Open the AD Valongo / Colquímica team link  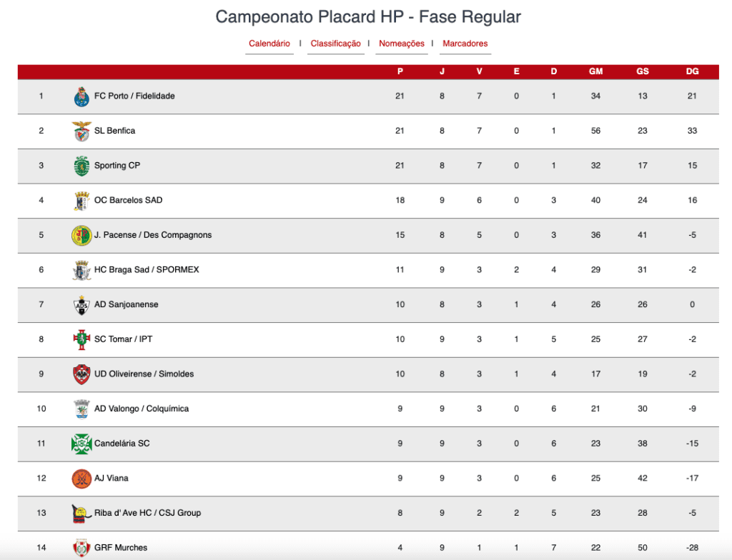tap(142, 409)
